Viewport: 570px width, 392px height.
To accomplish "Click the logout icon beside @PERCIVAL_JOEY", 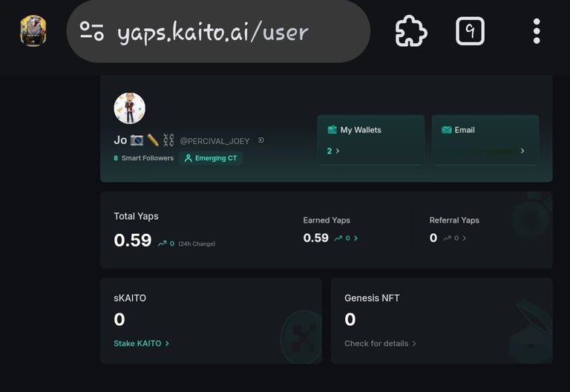I will 261,140.
